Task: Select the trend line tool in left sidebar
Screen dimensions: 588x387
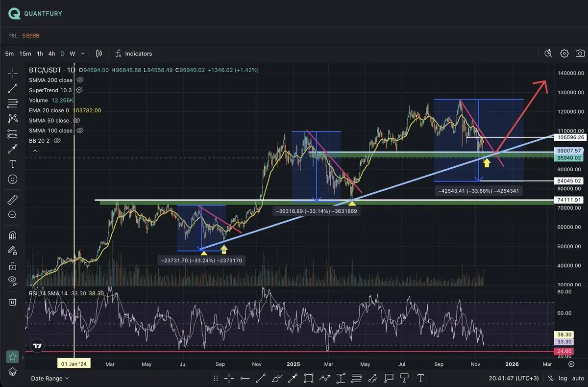Action: click(x=13, y=89)
